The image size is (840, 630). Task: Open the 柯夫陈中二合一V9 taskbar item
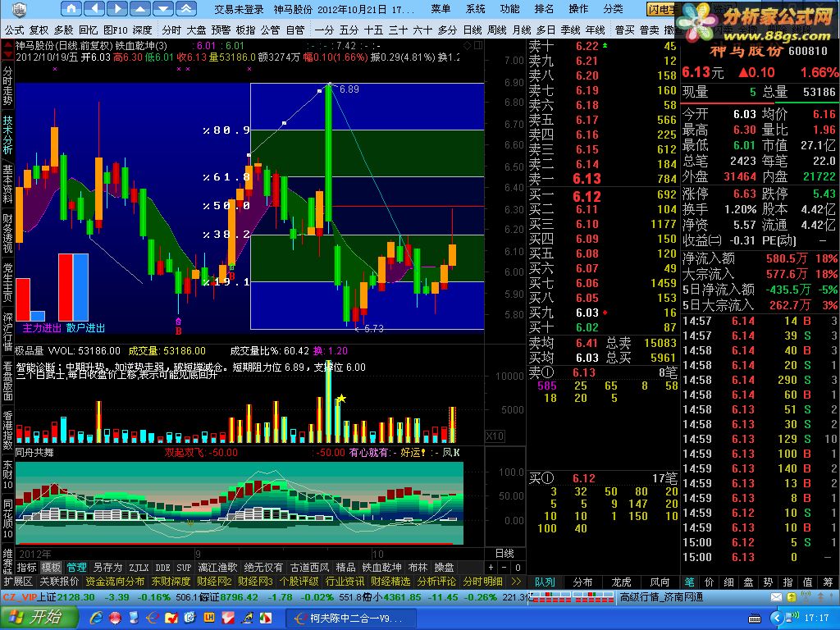click(350, 619)
